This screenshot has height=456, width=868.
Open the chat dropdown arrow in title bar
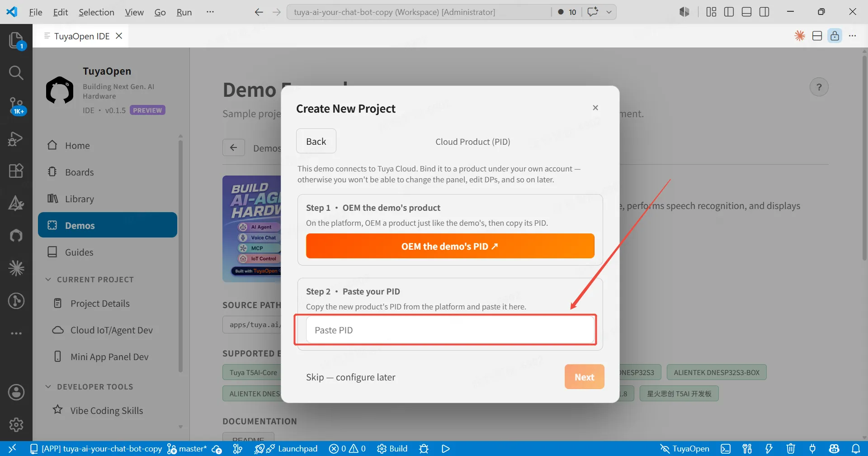pyautogui.click(x=609, y=12)
